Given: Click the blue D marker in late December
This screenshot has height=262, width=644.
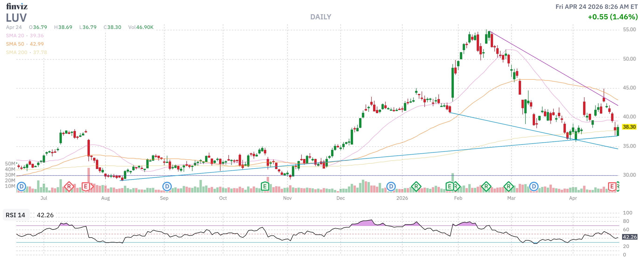Looking at the screenshot, I should (x=391, y=186).
